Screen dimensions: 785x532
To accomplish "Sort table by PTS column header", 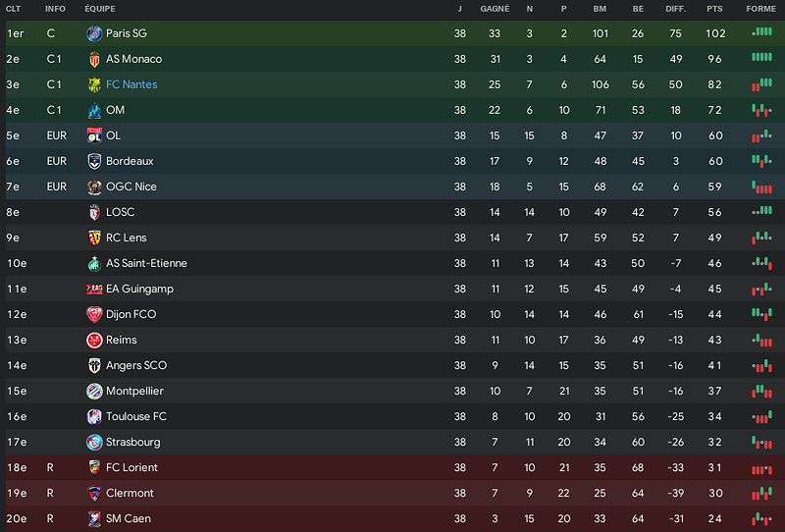I will [714, 9].
